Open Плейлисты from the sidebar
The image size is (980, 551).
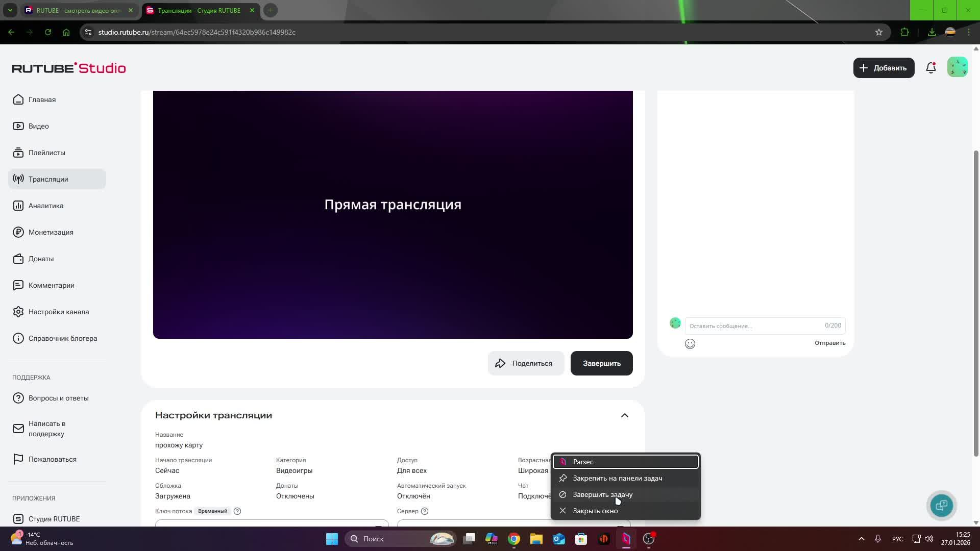[47, 153]
